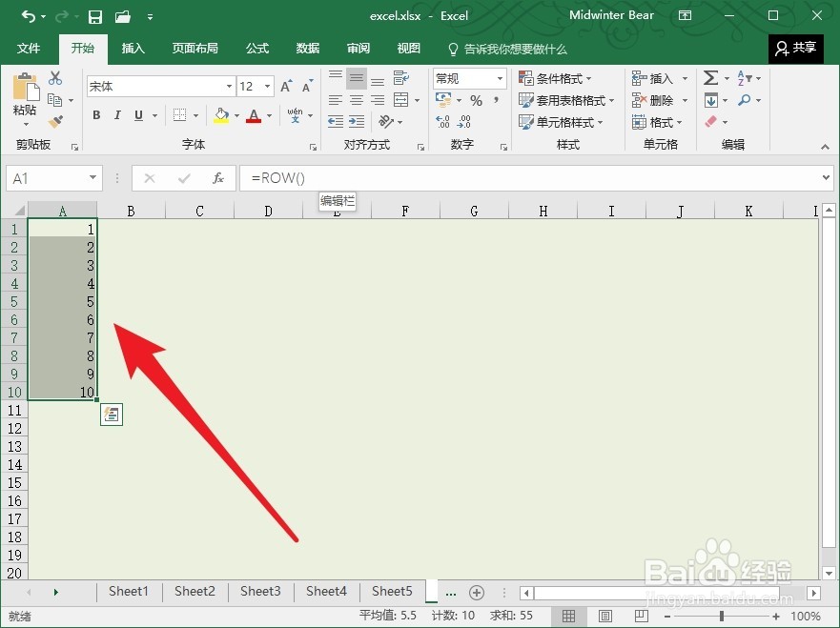This screenshot has width=840, height=628.
Task: Click the Wrap Text icon
Action: (x=401, y=78)
